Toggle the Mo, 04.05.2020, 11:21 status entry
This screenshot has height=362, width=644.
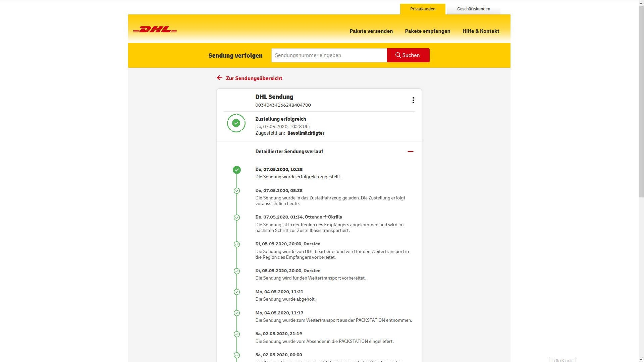tap(237, 292)
